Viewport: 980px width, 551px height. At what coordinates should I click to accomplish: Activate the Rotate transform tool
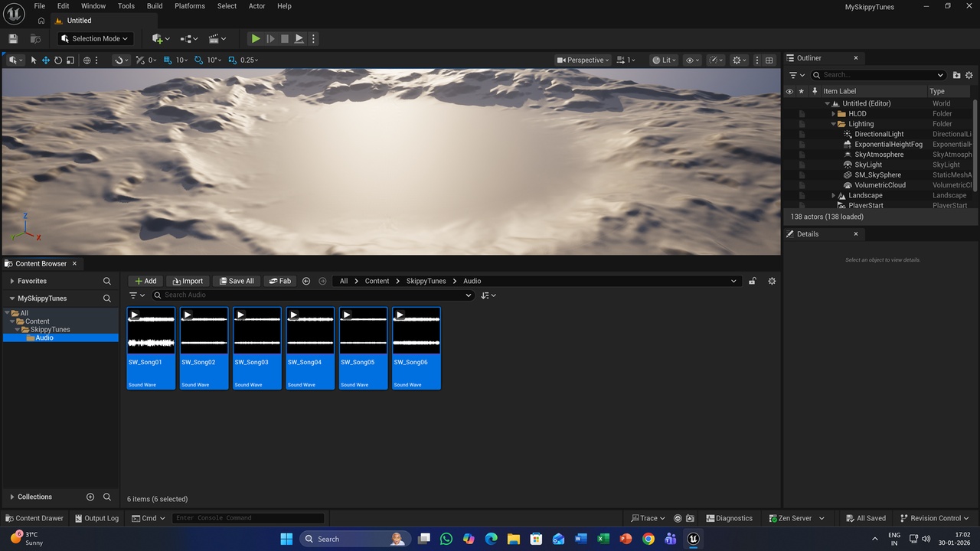coord(58,60)
